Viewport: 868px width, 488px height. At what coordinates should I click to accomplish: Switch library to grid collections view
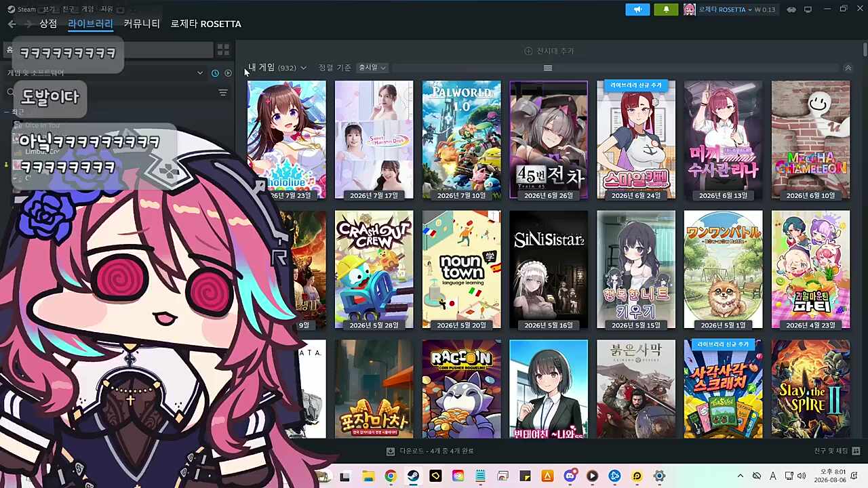point(223,49)
